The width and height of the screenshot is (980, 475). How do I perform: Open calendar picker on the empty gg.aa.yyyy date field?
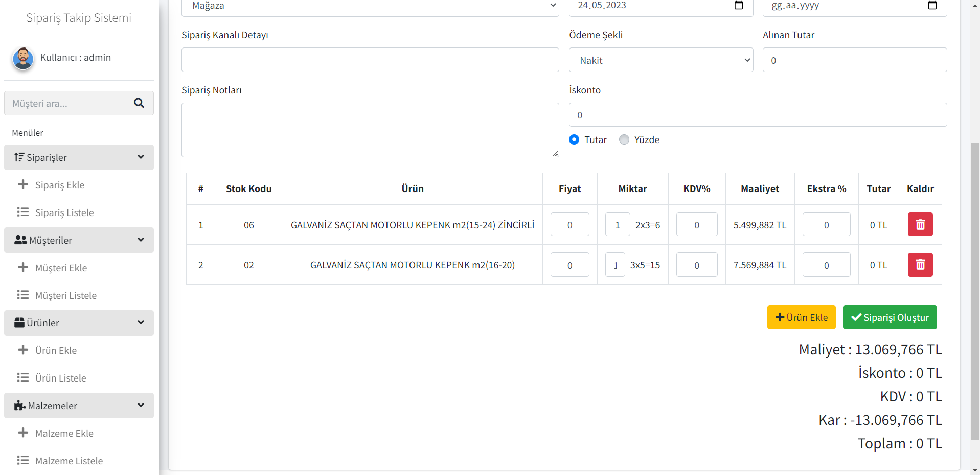pyautogui.click(x=932, y=6)
